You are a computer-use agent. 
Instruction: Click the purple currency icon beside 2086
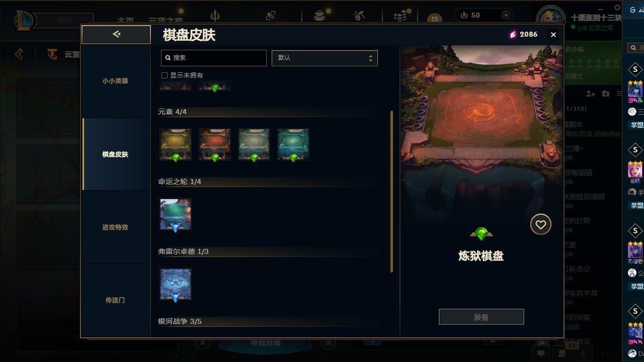coord(513,34)
